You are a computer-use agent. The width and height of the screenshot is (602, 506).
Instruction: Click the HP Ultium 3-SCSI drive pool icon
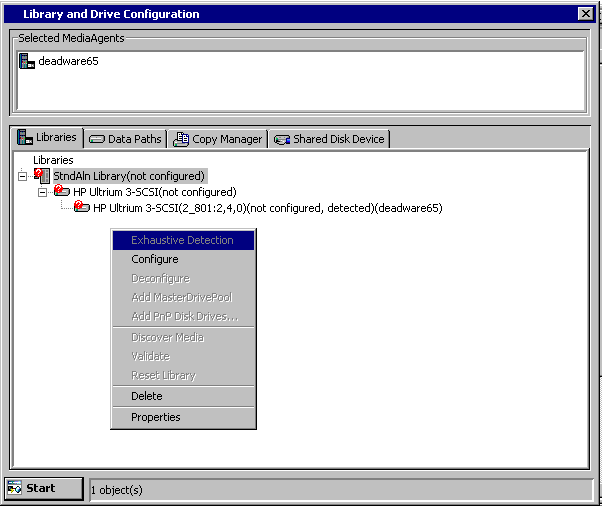[x=62, y=192]
